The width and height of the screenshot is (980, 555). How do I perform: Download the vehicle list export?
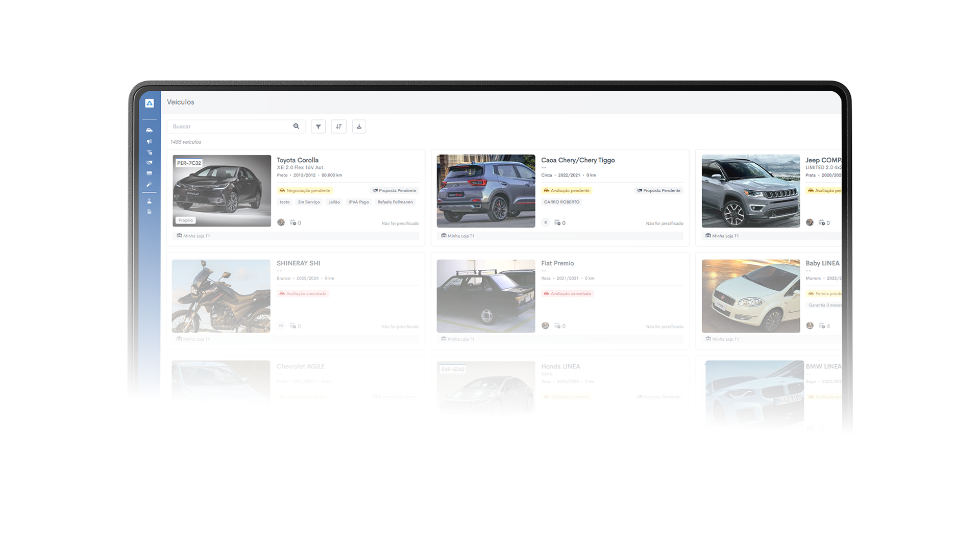tap(359, 127)
